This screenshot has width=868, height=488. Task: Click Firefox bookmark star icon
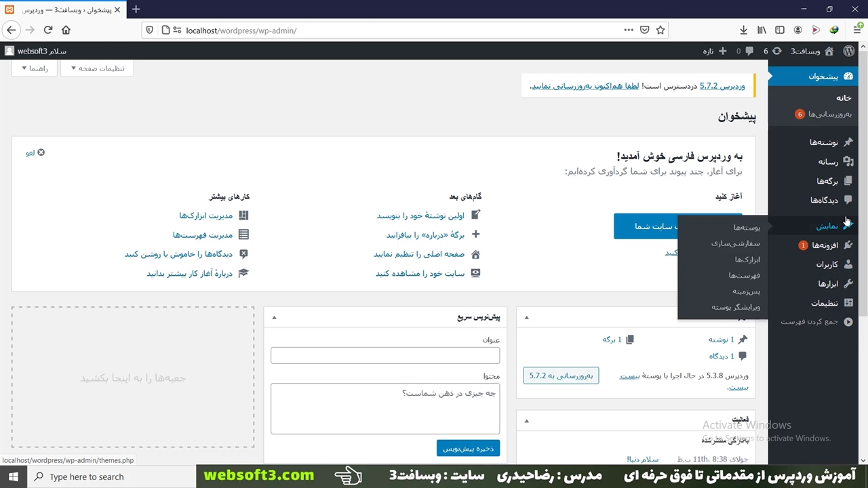tap(660, 30)
